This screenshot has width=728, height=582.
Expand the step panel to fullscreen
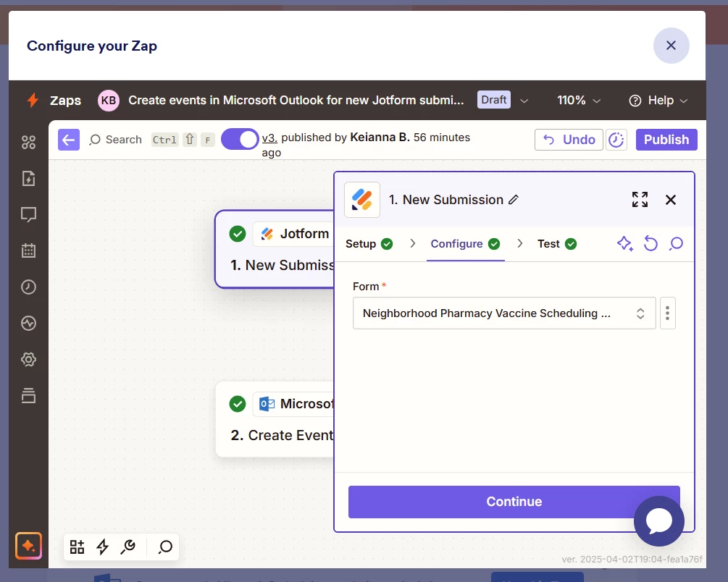click(640, 200)
